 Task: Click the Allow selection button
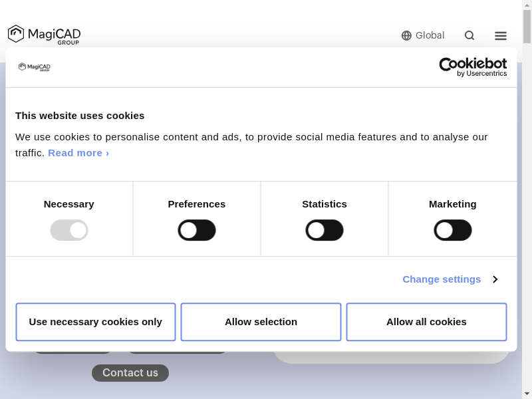[261, 322]
